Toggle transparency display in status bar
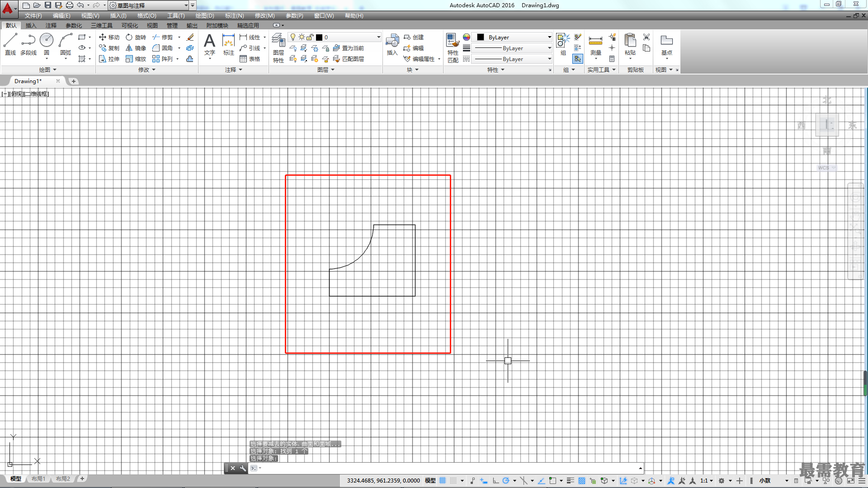This screenshot has height=488, width=868. point(582,480)
